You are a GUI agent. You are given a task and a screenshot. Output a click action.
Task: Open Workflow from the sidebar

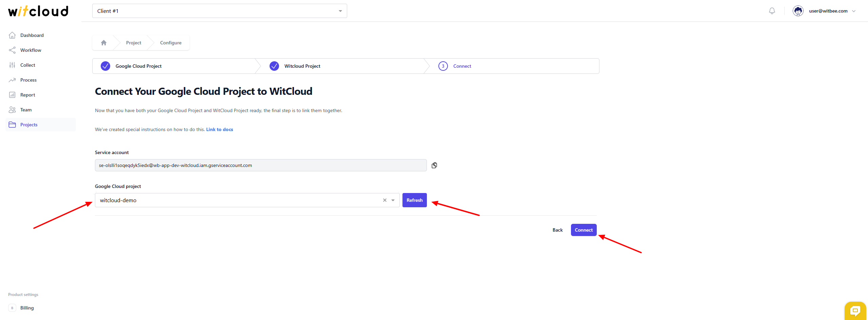click(x=31, y=50)
